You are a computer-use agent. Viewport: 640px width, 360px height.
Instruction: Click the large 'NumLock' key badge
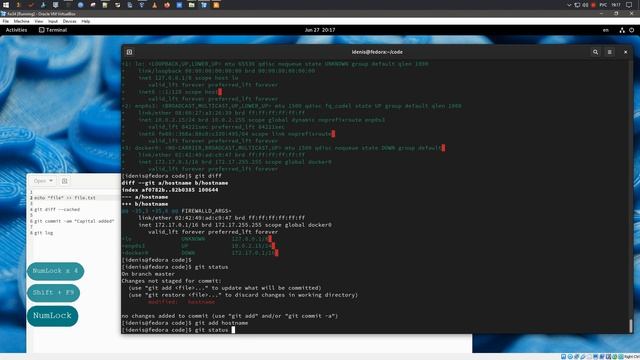pyautogui.click(x=52, y=316)
